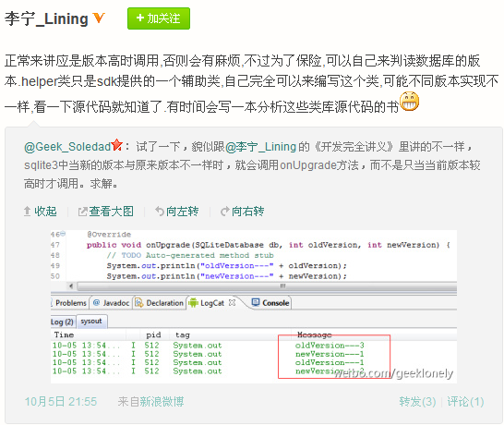Screen dimensions: 504x425
Task: Collapse the fold marker at line 46
Action: click(63, 233)
